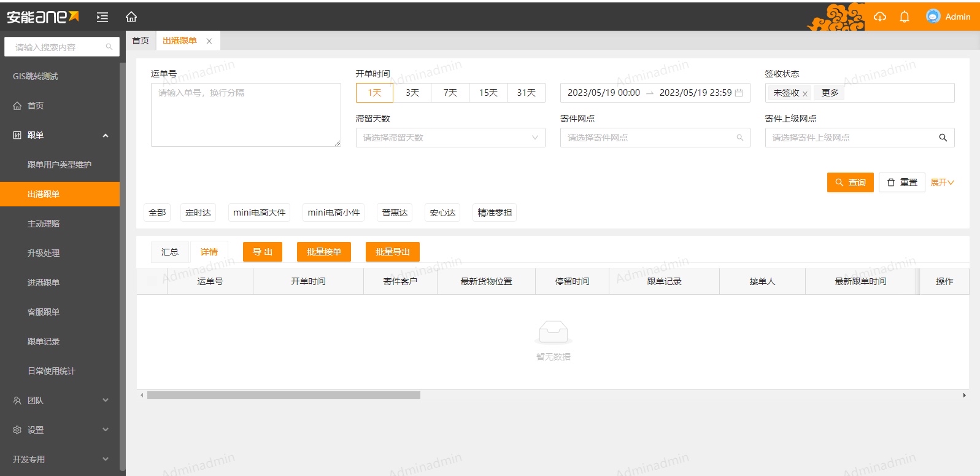This screenshot has width=980, height=476.
Task: Open the cloud download icon
Action: click(880, 17)
